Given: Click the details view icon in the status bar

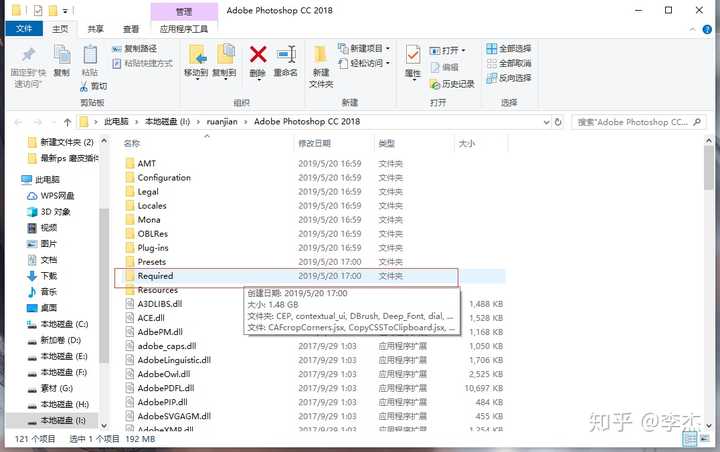Looking at the screenshot, I should point(690,439).
